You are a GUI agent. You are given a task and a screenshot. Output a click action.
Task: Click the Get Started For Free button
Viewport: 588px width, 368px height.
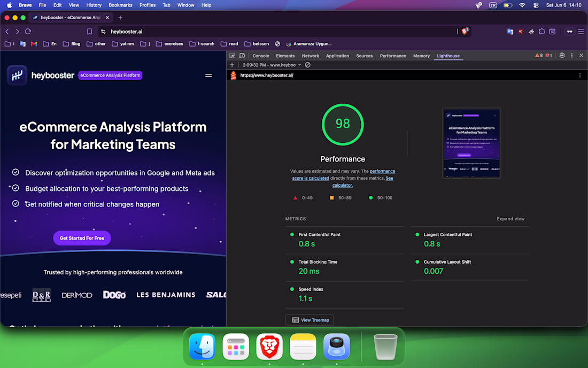click(82, 238)
